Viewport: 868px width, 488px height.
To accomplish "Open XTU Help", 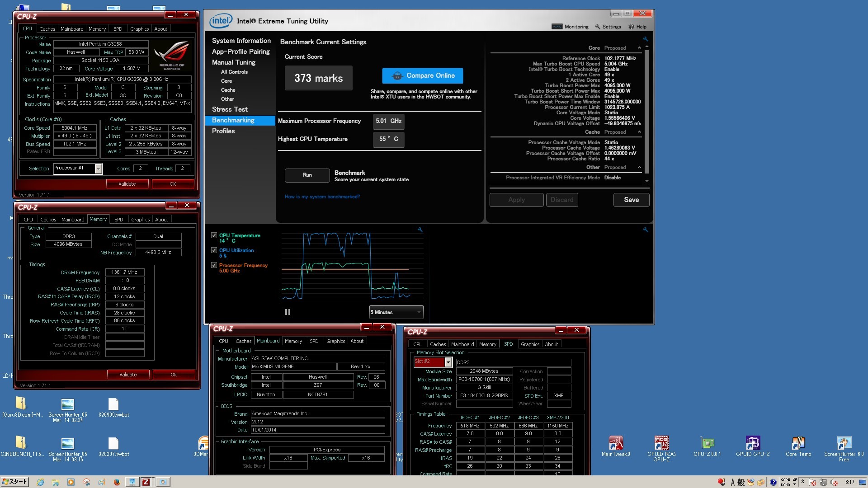I will click(637, 27).
